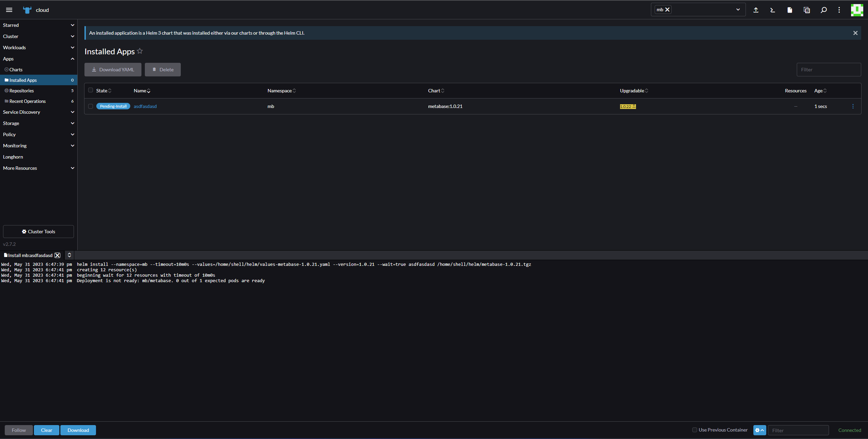Enable Use Previous Container checkbox

694,429
